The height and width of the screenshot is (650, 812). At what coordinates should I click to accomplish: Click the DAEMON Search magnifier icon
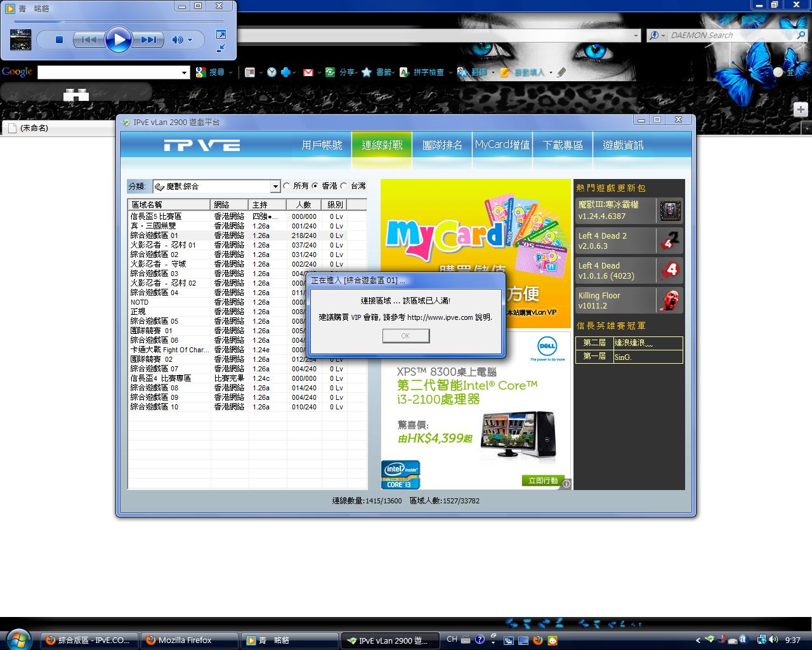[801, 36]
